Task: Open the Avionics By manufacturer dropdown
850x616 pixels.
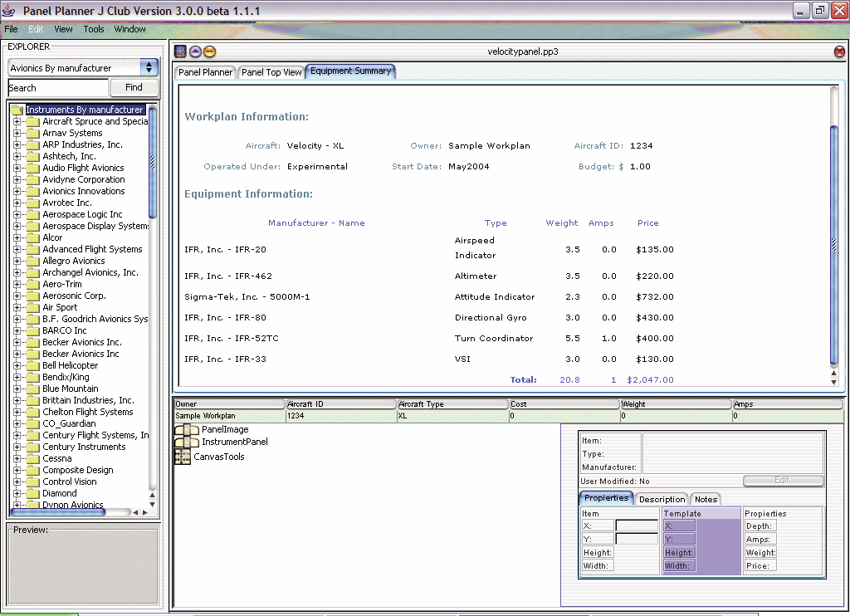Action: (x=149, y=68)
